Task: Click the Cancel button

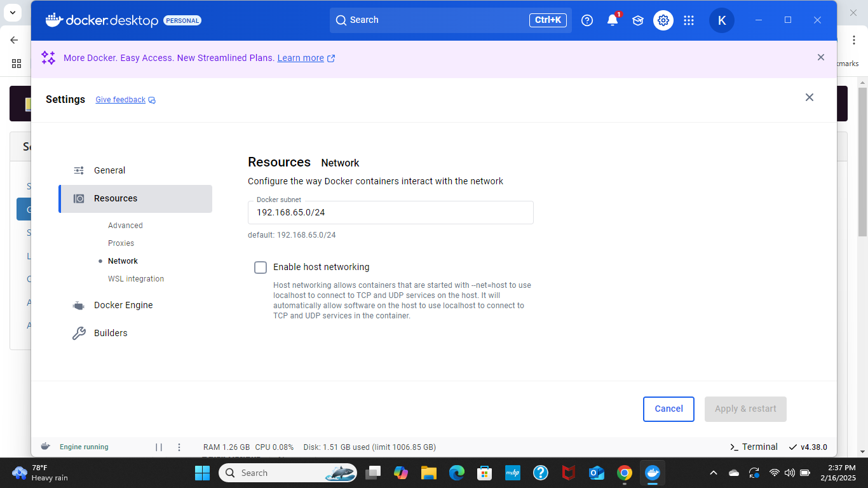Action: (668, 409)
